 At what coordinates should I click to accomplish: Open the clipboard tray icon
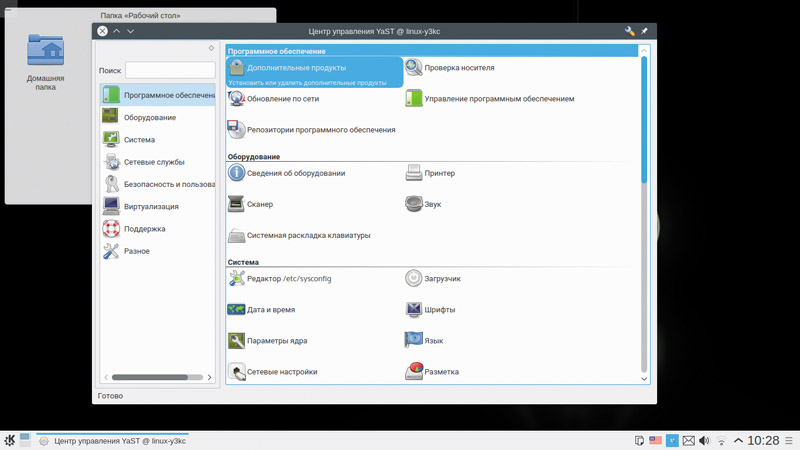[x=639, y=440]
